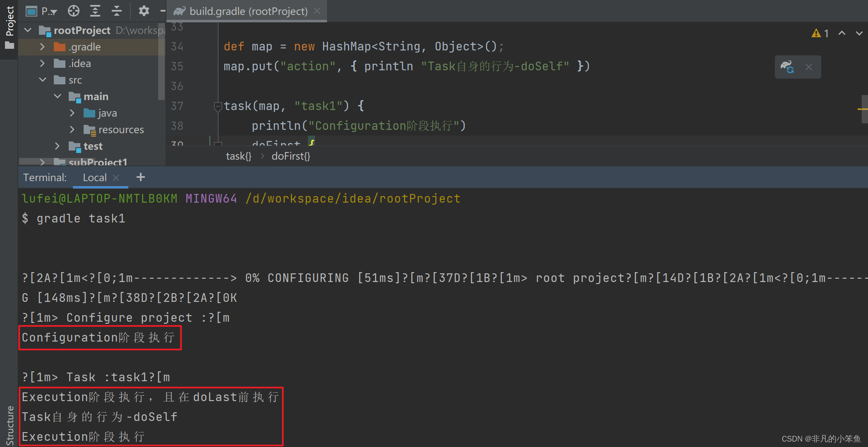Click the Collapse All icon in Project panel
The width and height of the screenshot is (868, 447).
(117, 11)
